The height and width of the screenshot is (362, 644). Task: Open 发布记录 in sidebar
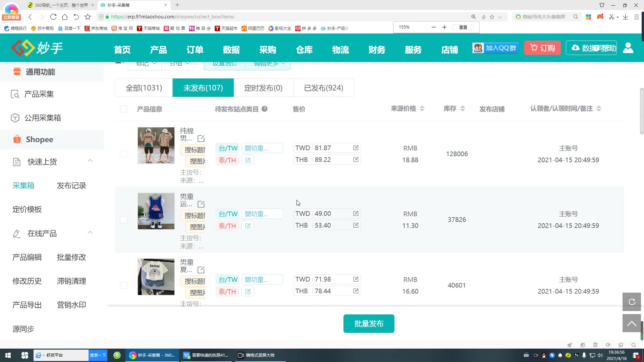click(x=71, y=186)
